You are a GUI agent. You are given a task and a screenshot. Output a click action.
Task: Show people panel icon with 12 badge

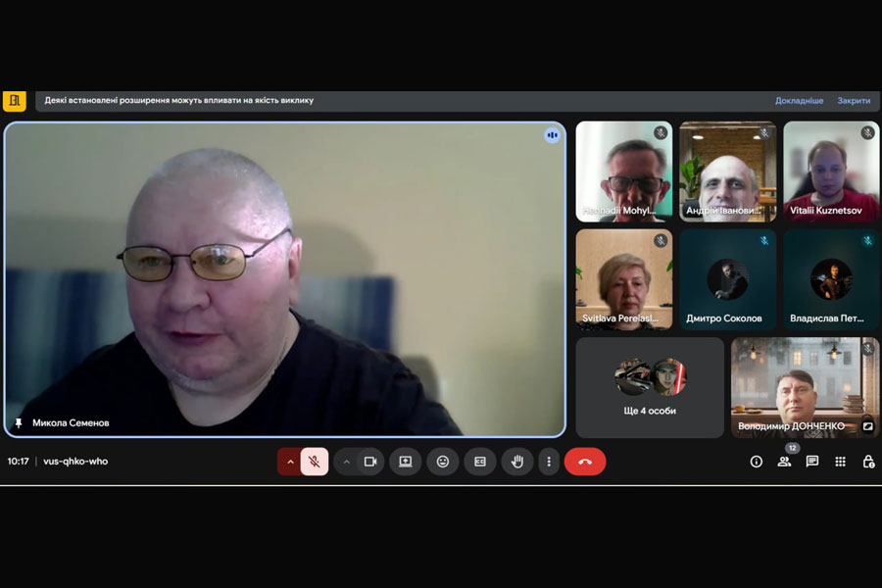tap(784, 462)
